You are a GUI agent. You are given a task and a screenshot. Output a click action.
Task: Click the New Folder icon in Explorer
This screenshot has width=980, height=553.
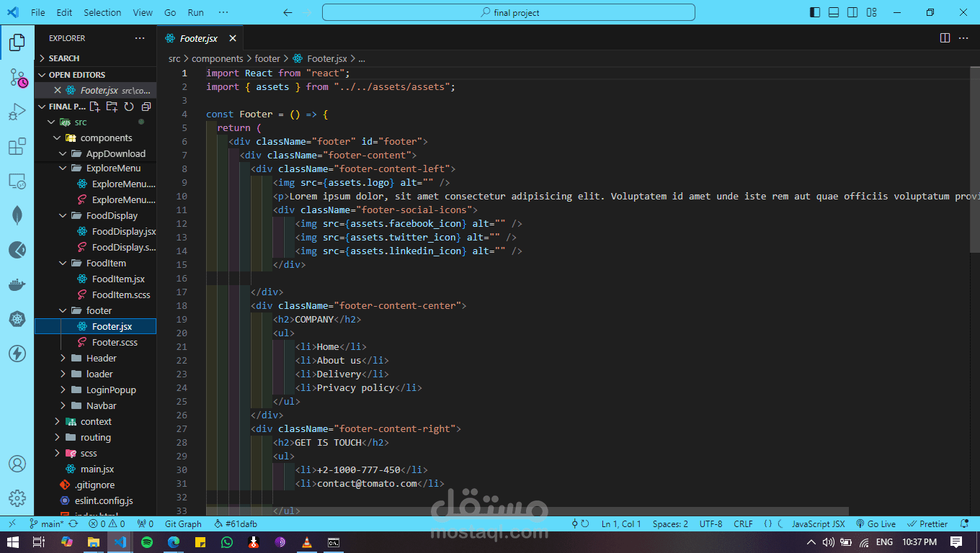[x=112, y=107]
